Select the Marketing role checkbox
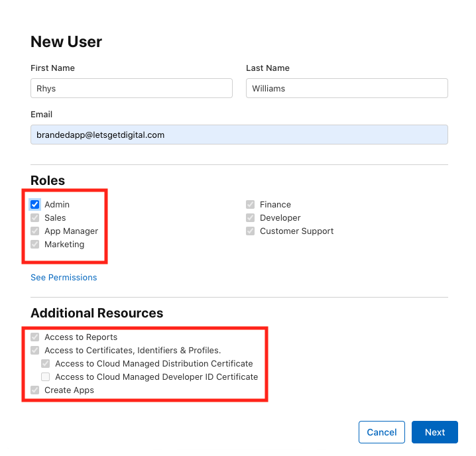Image resolution: width=476 pixels, height=456 pixels. [x=35, y=245]
